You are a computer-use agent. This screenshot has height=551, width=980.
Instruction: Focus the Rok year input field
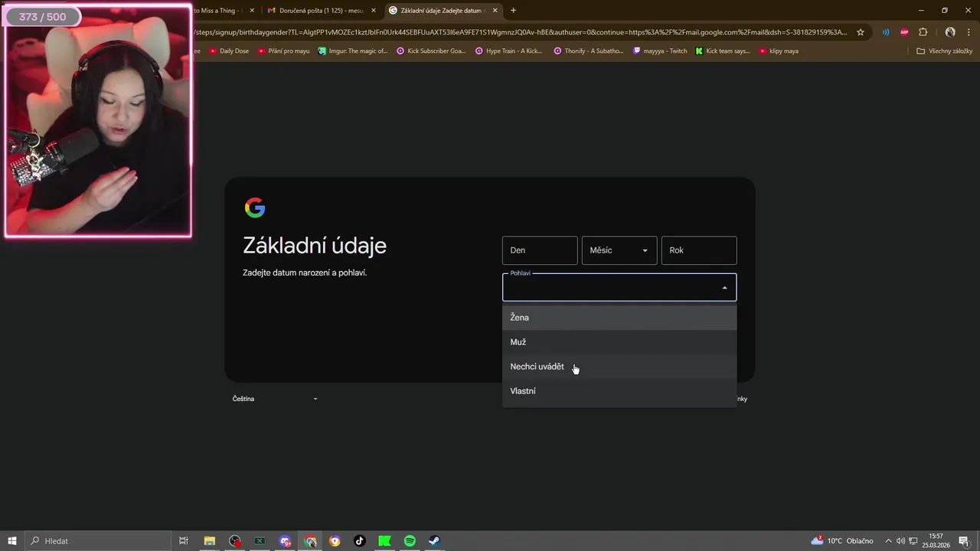(699, 250)
